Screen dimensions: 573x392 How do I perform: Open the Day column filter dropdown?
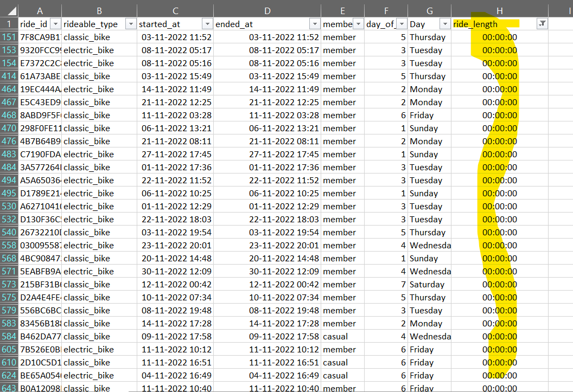pos(445,24)
